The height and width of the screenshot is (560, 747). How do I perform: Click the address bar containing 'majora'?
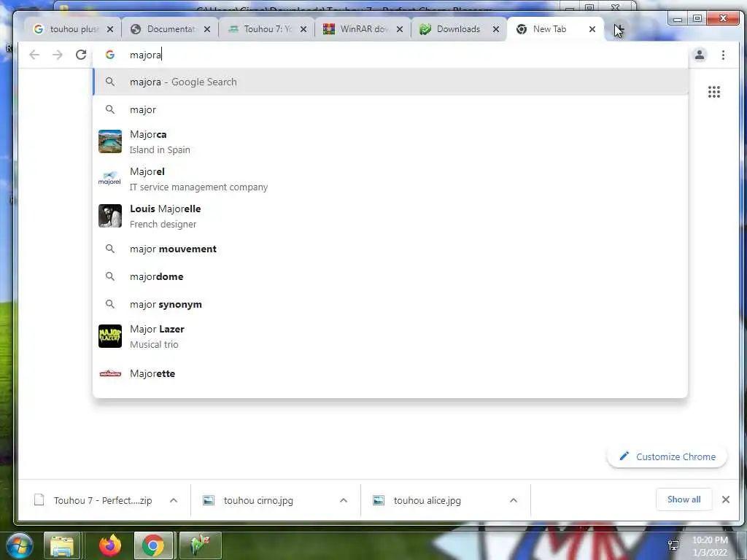pos(391,55)
